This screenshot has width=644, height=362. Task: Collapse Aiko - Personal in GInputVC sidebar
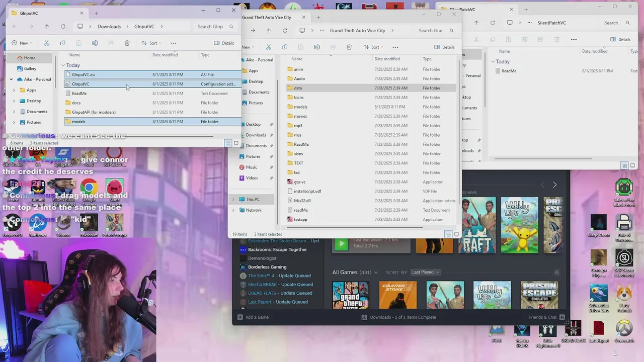11,79
